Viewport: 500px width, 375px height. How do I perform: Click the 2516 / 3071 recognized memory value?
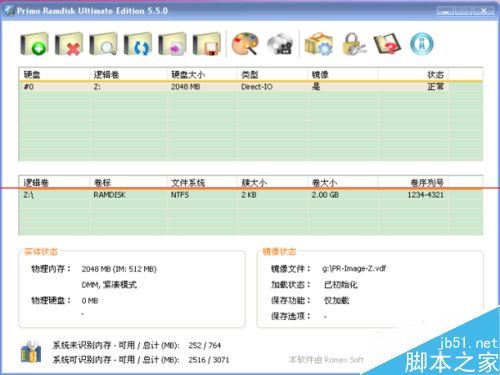point(209,360)
